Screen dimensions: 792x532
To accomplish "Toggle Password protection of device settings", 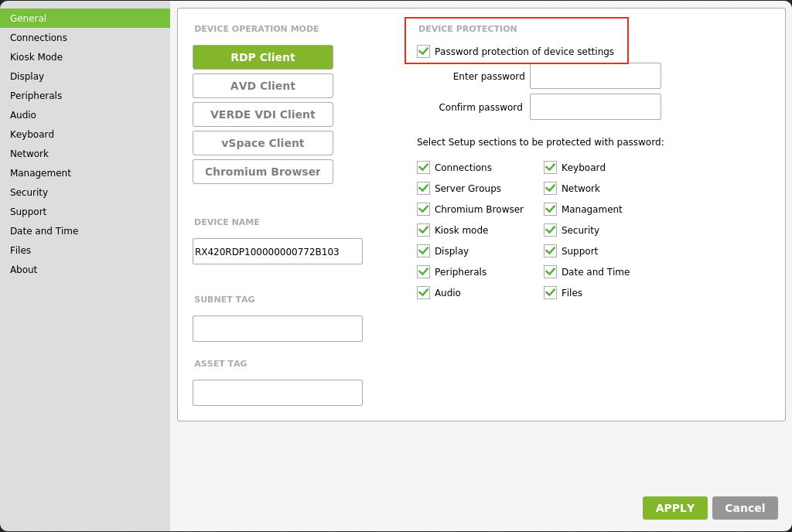I will click(423, 52).
